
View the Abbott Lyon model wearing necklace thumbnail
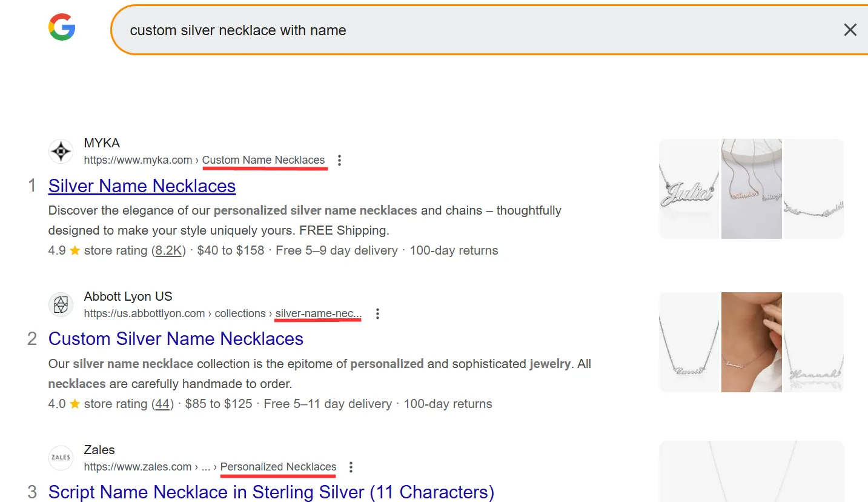[752, 342]
